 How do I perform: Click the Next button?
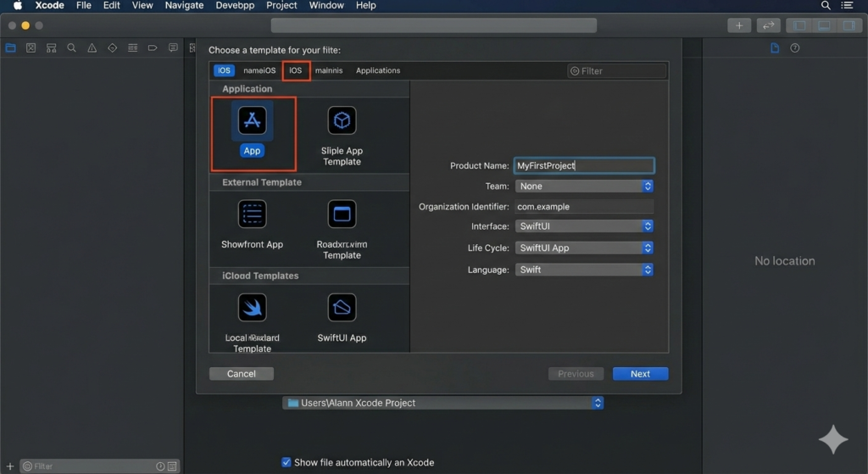pyautogui.click(x=641, y=374)
